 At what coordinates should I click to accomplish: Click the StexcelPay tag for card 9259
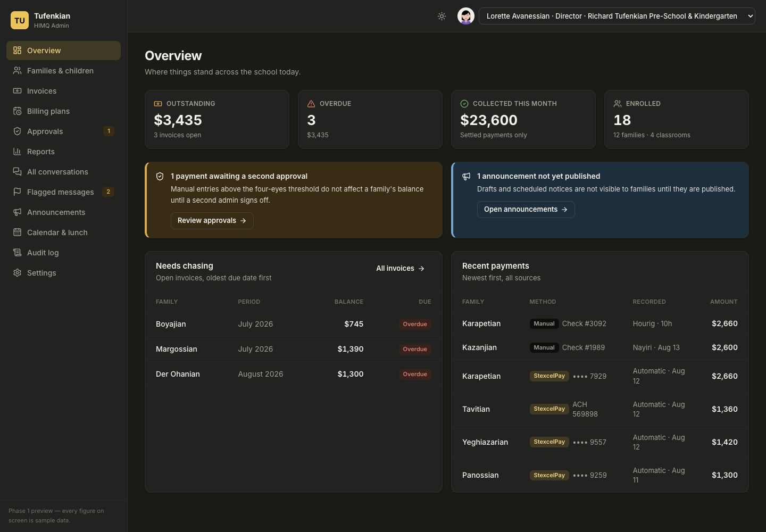coord(549,475)
